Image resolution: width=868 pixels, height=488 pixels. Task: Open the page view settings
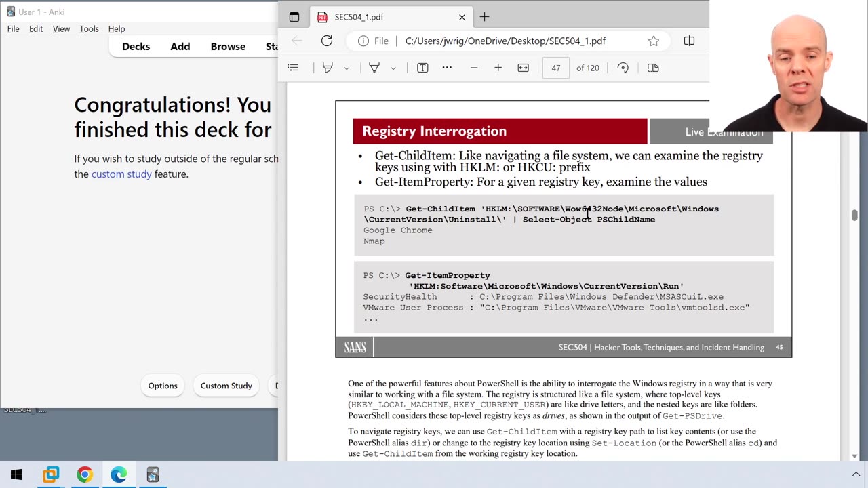coord(653,68)
